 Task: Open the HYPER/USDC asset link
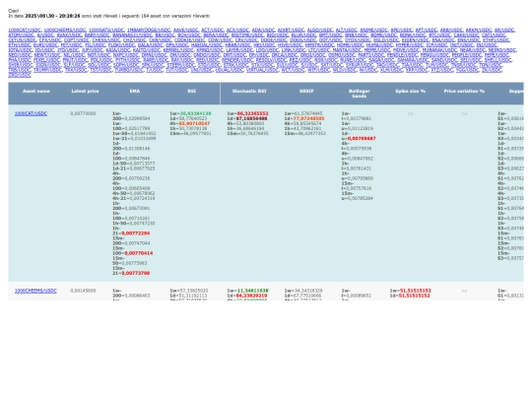click(x=410, y=44)
